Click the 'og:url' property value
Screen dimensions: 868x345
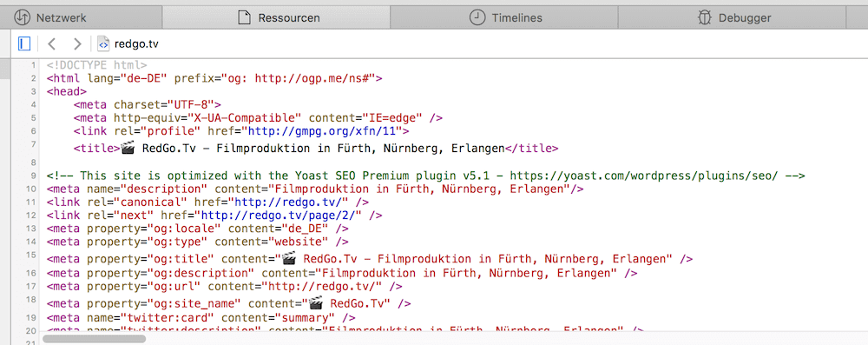[x=174, y=287]
